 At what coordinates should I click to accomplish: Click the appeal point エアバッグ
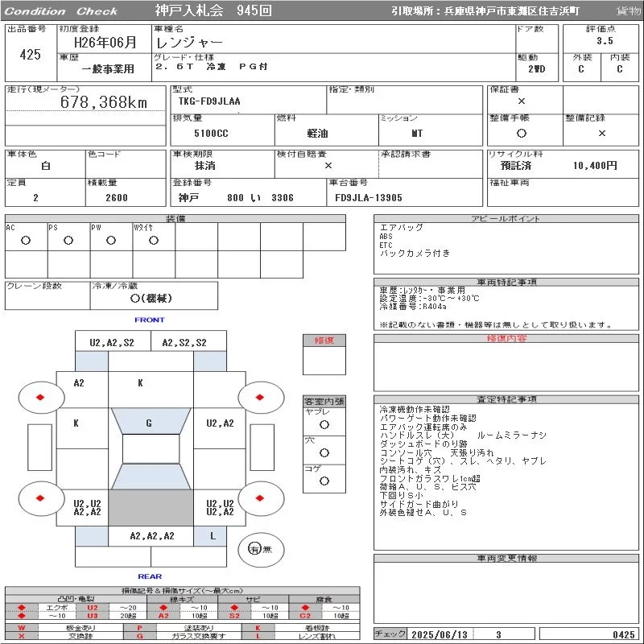(x=401, y=227)
